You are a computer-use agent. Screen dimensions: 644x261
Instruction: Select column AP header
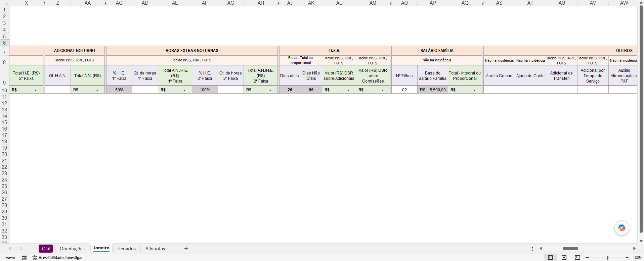point(433,3)
